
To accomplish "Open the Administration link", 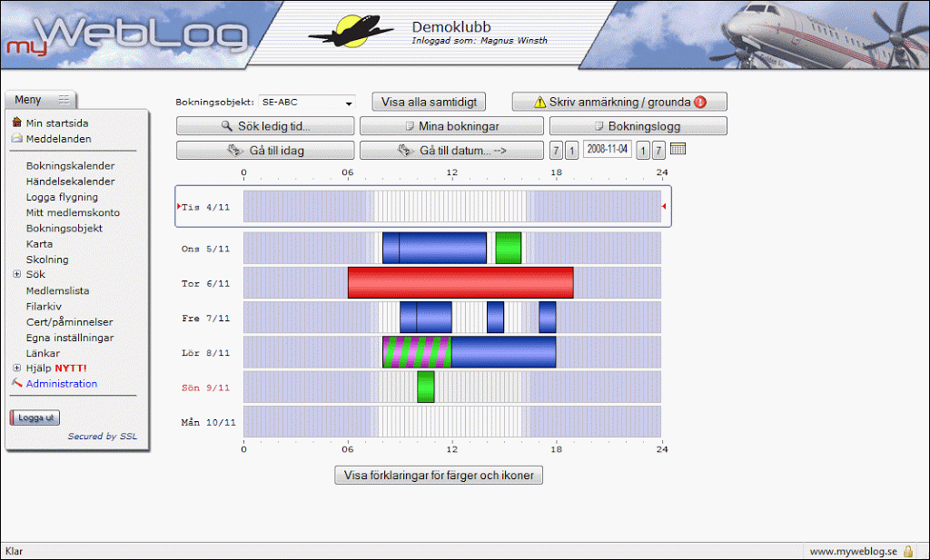I will (62, 384).
